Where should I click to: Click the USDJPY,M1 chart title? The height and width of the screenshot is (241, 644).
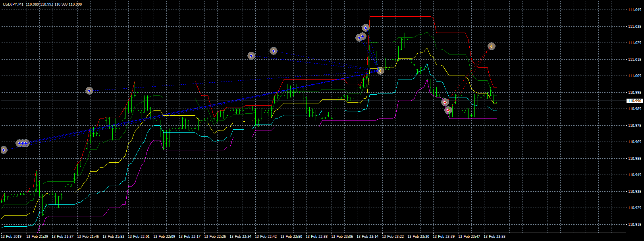point(13,4)
